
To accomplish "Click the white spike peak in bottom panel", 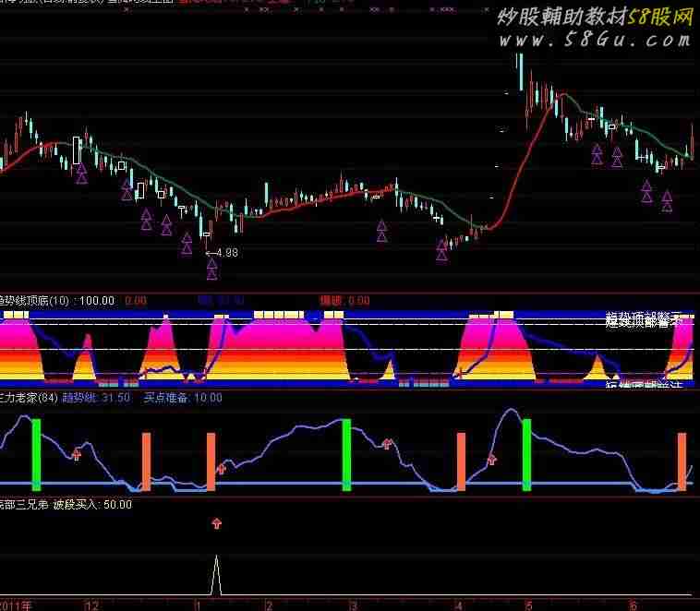I will coord(217,557).
